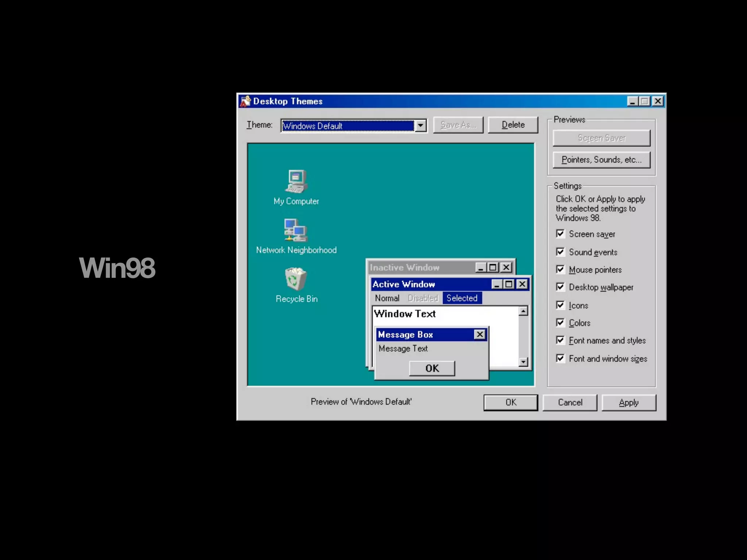Close the Desktop Themes window

(x=658, y=101)
